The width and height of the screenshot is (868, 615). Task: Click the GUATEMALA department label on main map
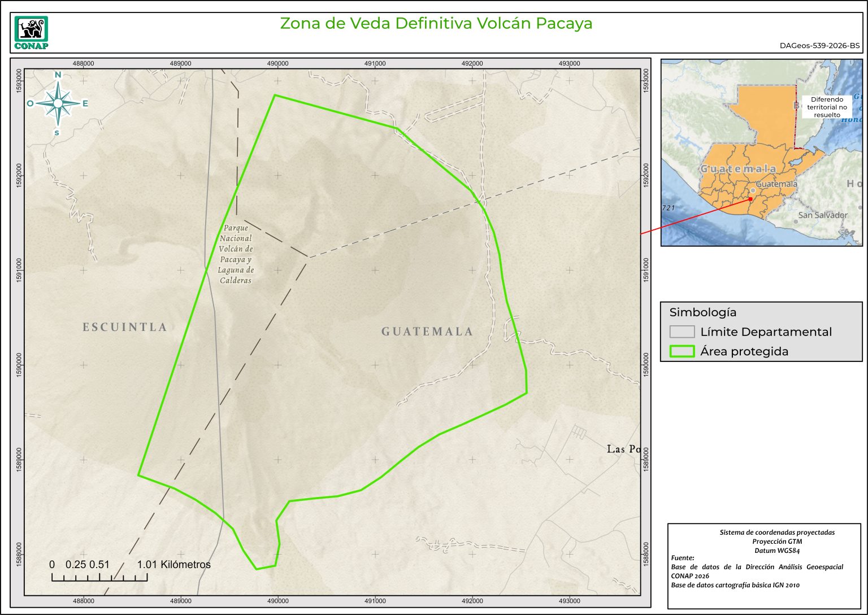427,332
